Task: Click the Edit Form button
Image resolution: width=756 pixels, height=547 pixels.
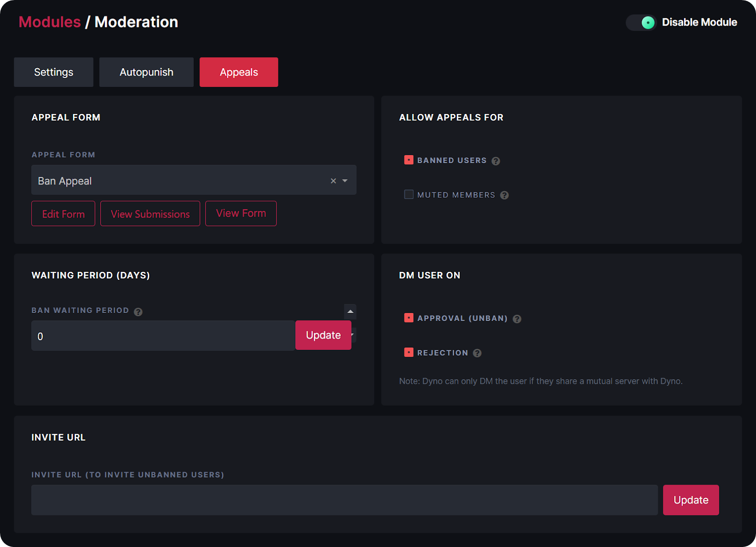Action: (63, 214)
